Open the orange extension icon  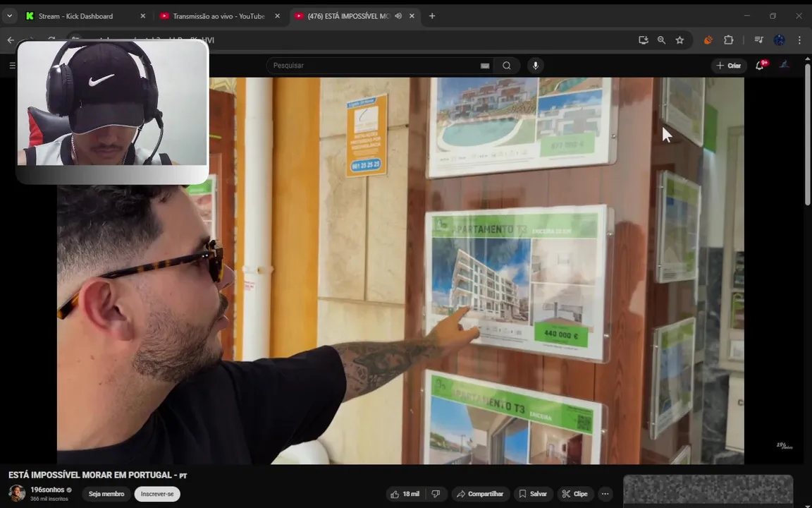coord(708,40)
